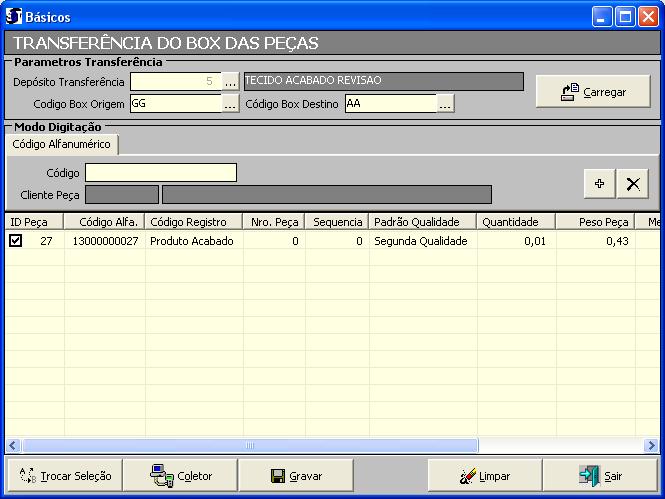Open lookup for Código Box Destino
This screenshot has width=665, height=499.
click(445, 103)
